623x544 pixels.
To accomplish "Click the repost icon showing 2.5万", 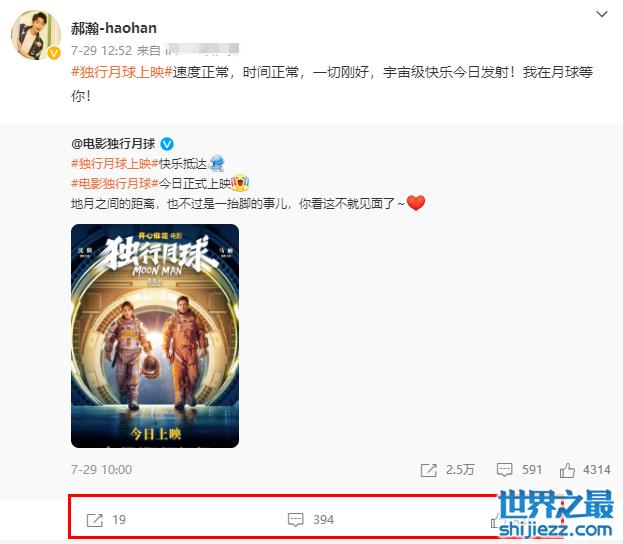I will (x=428, y=470).
